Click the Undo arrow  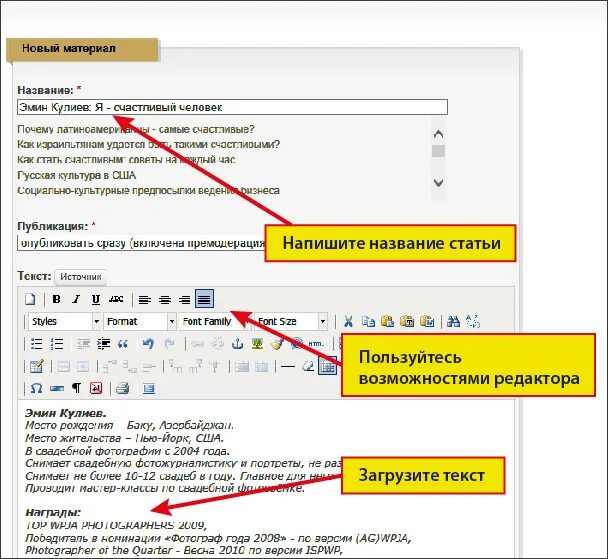click(148, 344)
